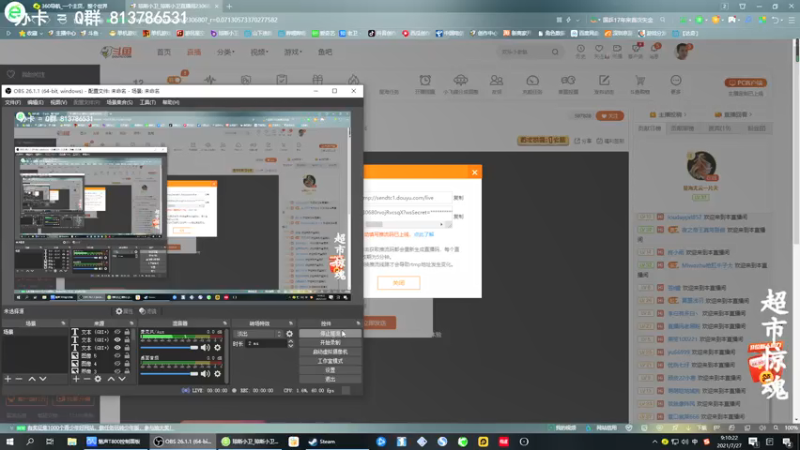The width and height of the screenshot is (800, 450).
Task: Open transition properties gear icon
Action: coord(289,334)
